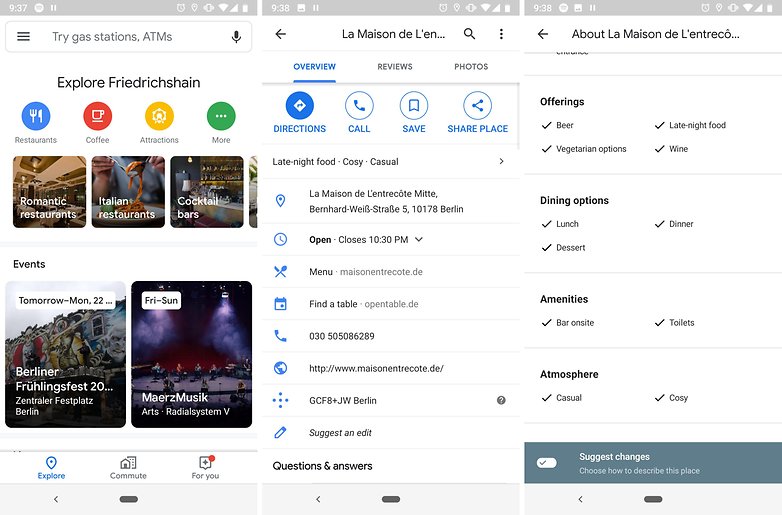The image size is (782, 515).
Task: Tap the microphone voice search icon
Action: pos(236,37)
